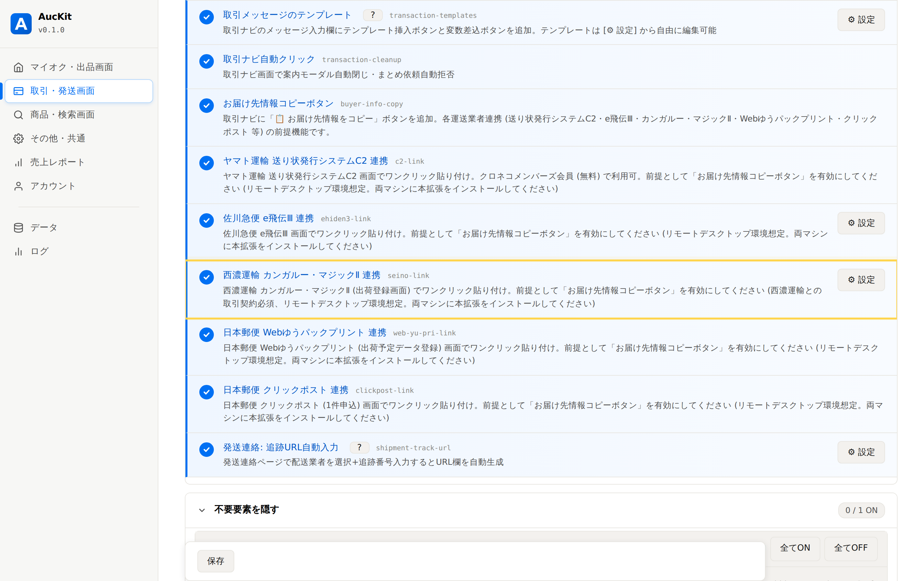Uncheck 西濃運輸 カンガルー・マジックⅡ 連携
The width and height of the screenshot is (924, 581).
207,277
